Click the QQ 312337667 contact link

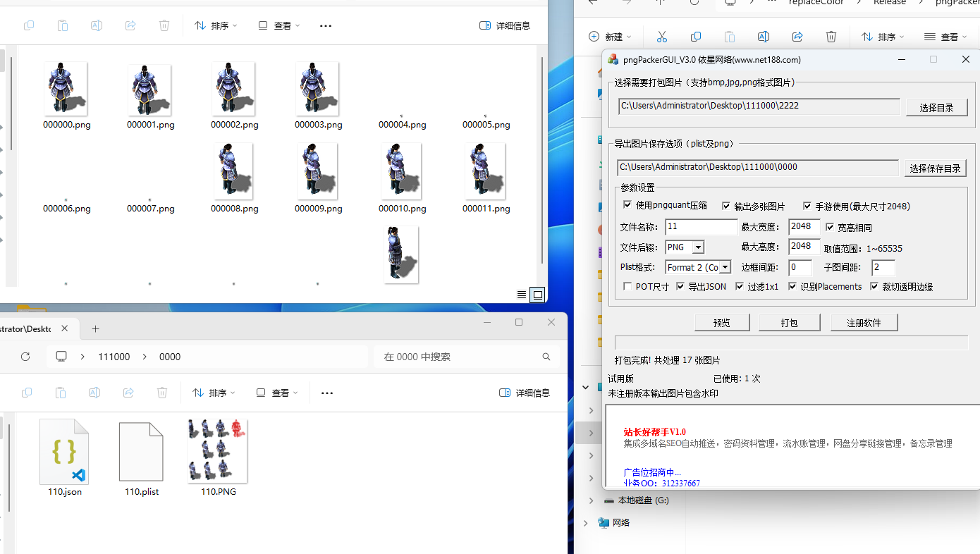(680, 483)
